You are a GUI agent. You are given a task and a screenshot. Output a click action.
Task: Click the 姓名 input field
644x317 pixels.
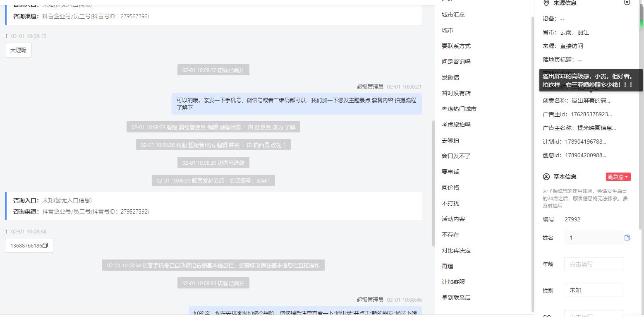[594, 238]
